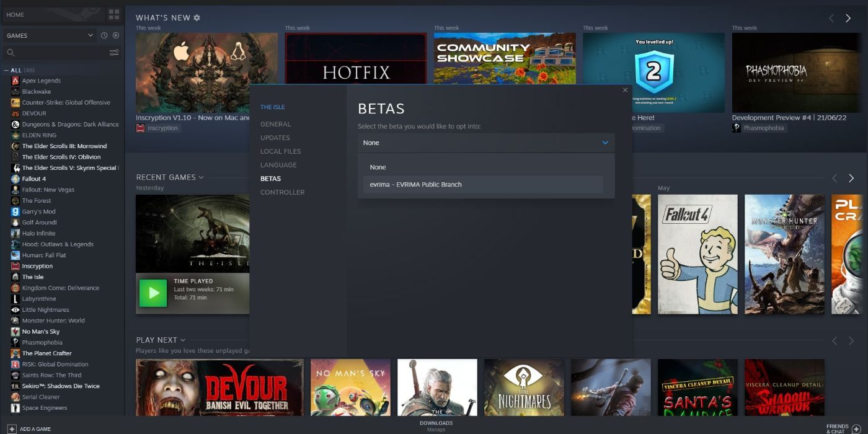Click the grid view icon beside Home
The height and width of the screenshot is (434, 868).
[x=113, y=14]
